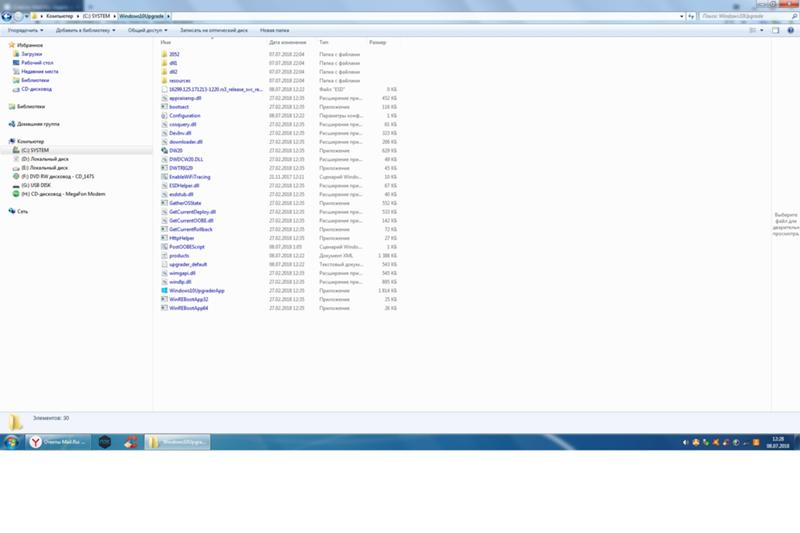Select the resources folder icon

[x=164, y=81]
